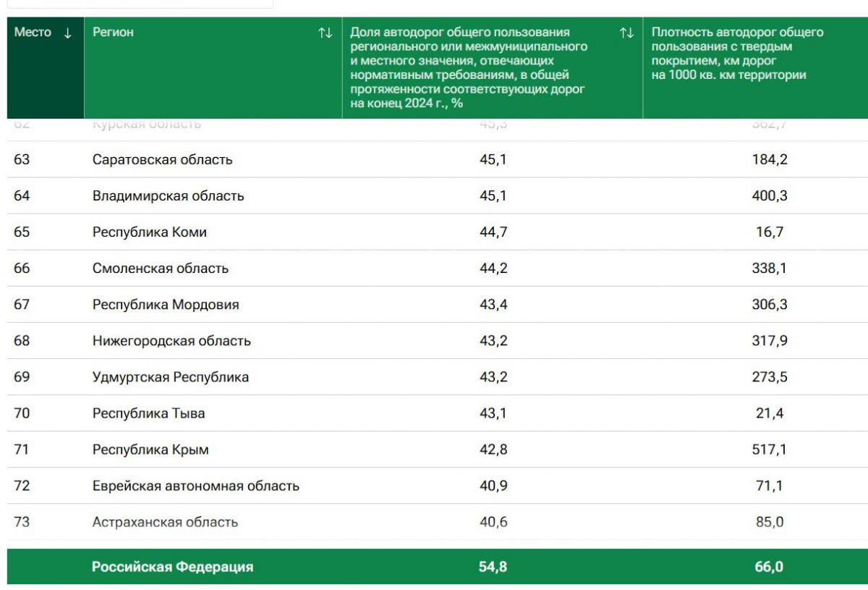Select the 517,1 density value cell
Viewport: 868px width, 590px height.
(769, 450)
